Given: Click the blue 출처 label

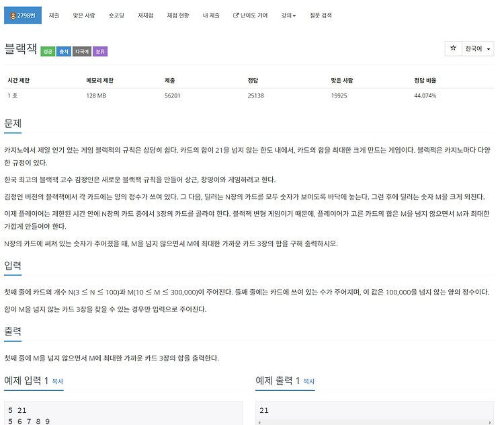Looking at the screenshot, I should point(64,52).
